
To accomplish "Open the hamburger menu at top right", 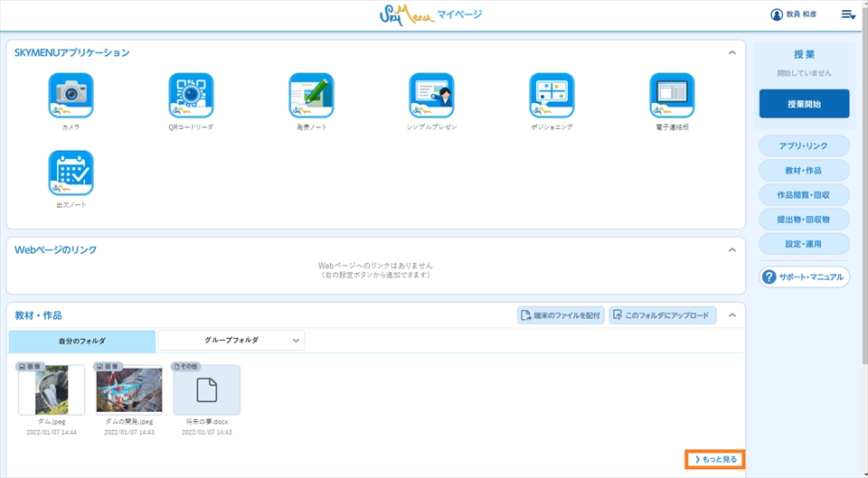I will [847, 14].
